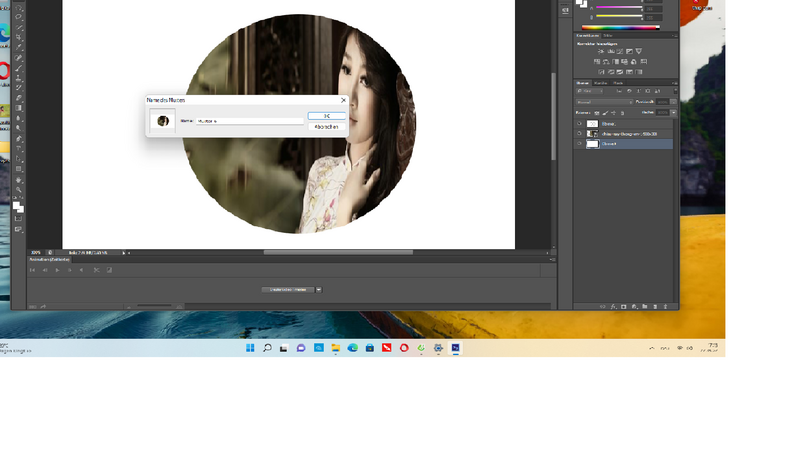Open the Deckkraft opacity slider arrow
800x450 pixels.
pos(673,102)
